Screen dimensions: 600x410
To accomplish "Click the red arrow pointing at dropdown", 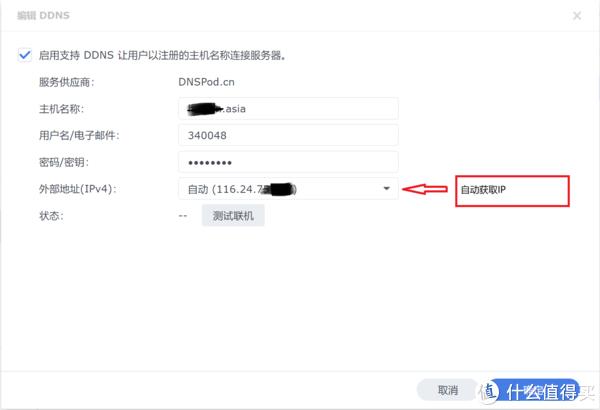I will pos(425,189).
